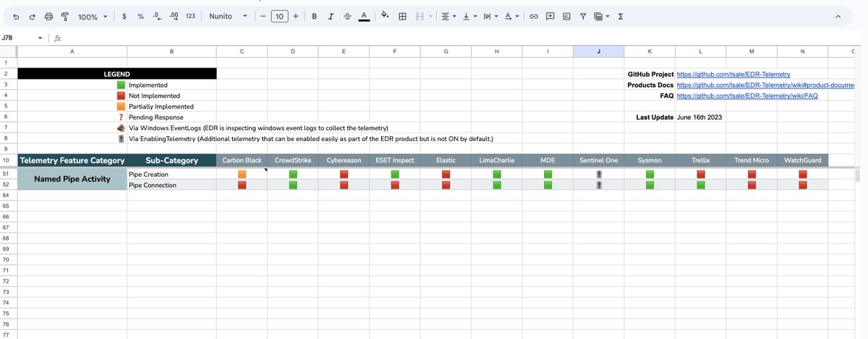Increase font size with plus button
Viewport: 868px width, 339px height.
pos(296,16)
